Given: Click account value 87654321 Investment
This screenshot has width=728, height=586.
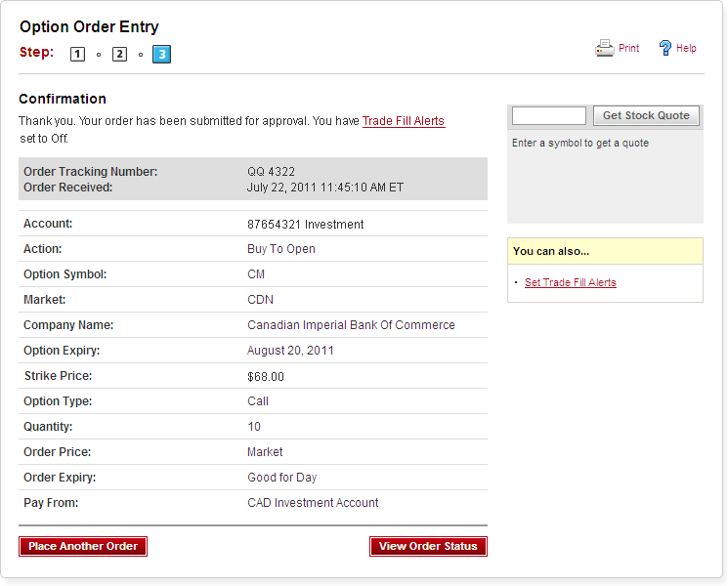Looking at the screenshot, I should pos(306,225).
